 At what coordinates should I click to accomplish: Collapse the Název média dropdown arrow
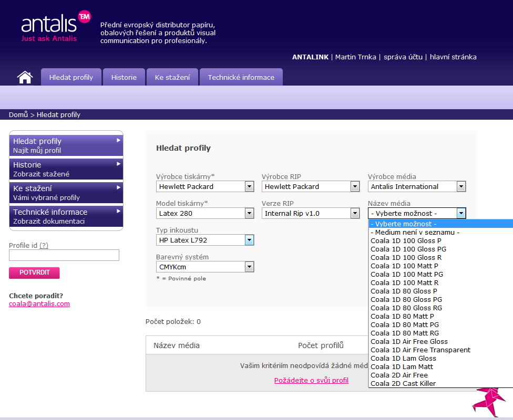[x=461, y=214]
